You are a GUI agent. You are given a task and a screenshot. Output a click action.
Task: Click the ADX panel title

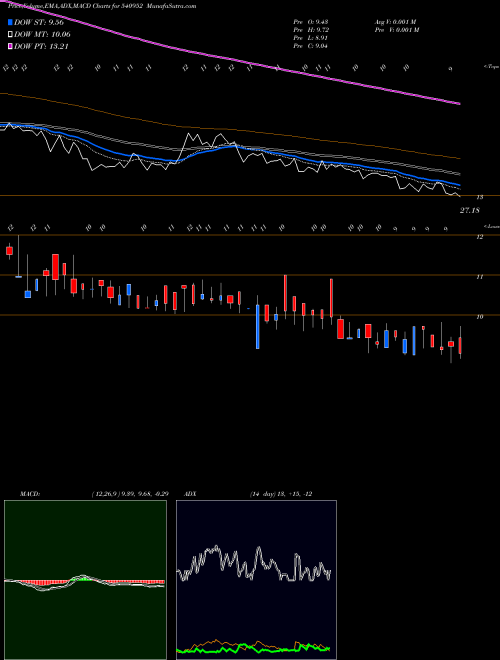(x=190, y=494)
